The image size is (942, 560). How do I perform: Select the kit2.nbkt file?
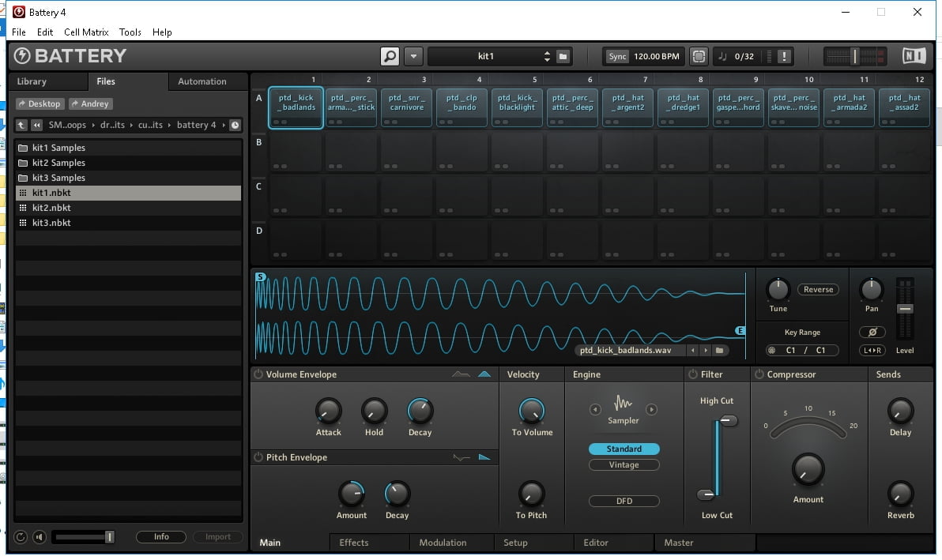click(128, 208)
